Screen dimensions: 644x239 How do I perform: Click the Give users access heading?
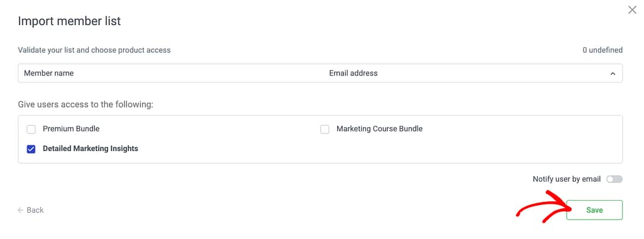(x=86, y=104)
